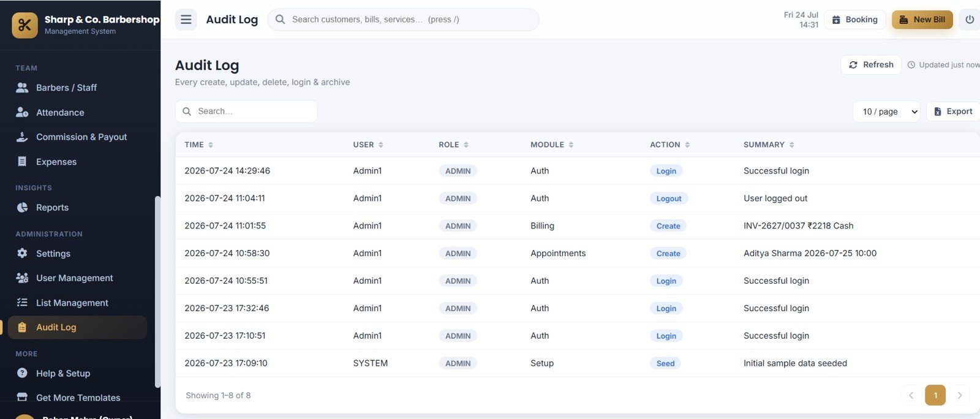Image resolution: width=980 pixels, height=419 pixels.
Task: Click Appointments module cell
Action: pos(558,253)
